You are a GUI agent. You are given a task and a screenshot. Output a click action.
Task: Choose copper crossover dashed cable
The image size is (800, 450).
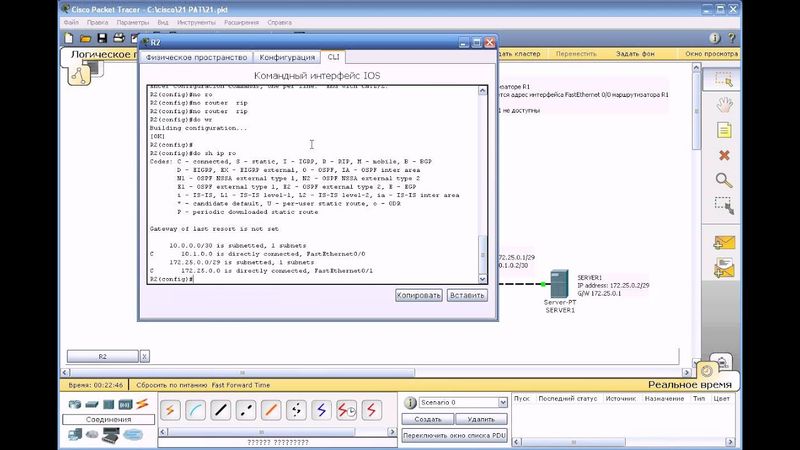(x=246, y=410)
